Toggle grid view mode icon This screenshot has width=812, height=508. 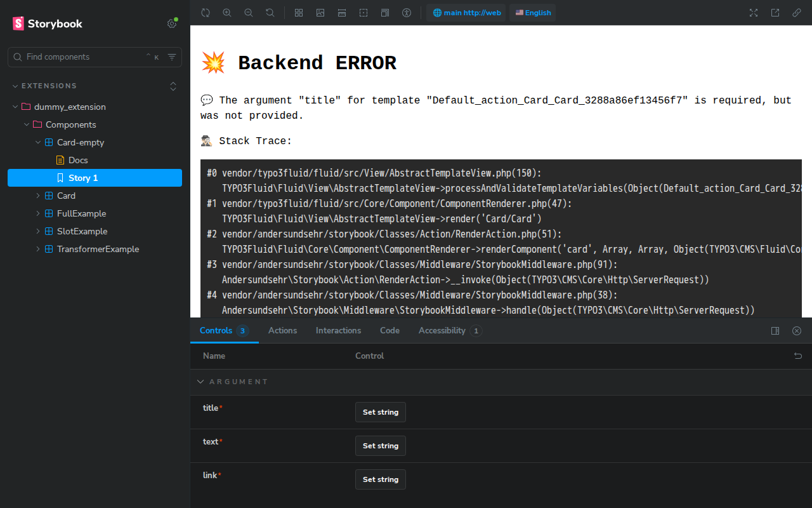[299, 13]
